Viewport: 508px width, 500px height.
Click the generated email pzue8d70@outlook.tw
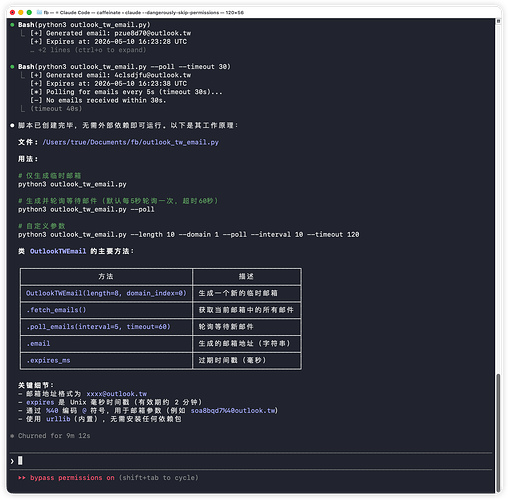(x=153, y=33)
